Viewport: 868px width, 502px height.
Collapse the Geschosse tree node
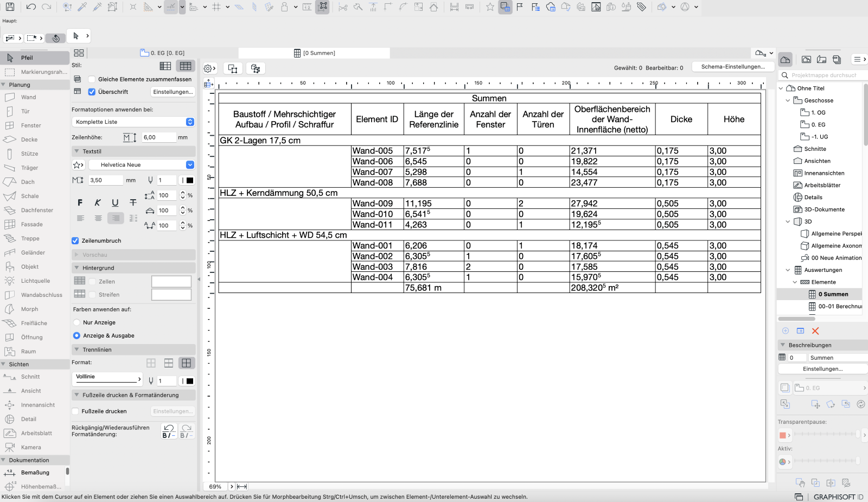[788, 100]
